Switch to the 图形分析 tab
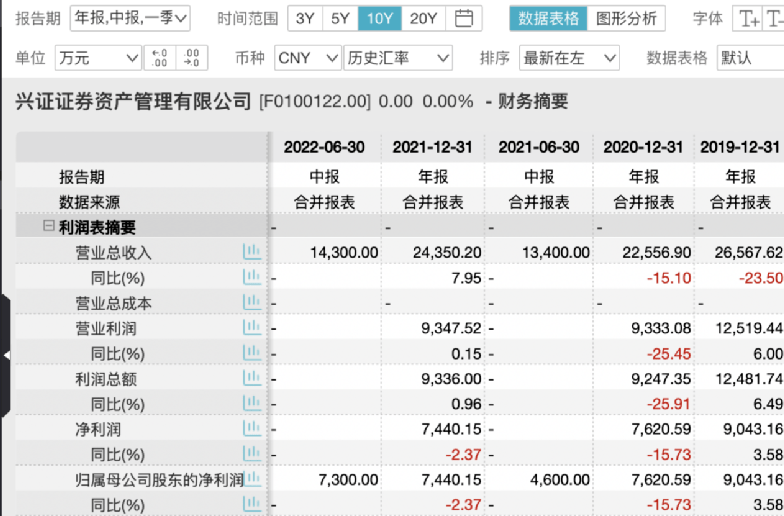 (627, 18)
